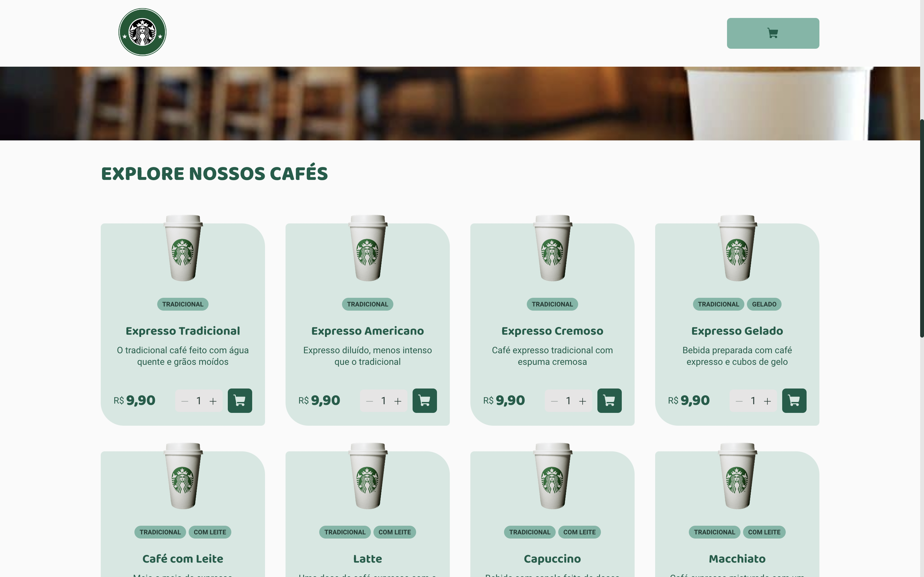Click the Starbucks logo in header
Image resolution: width=924 pixels, height=577 pixels.
142,32
